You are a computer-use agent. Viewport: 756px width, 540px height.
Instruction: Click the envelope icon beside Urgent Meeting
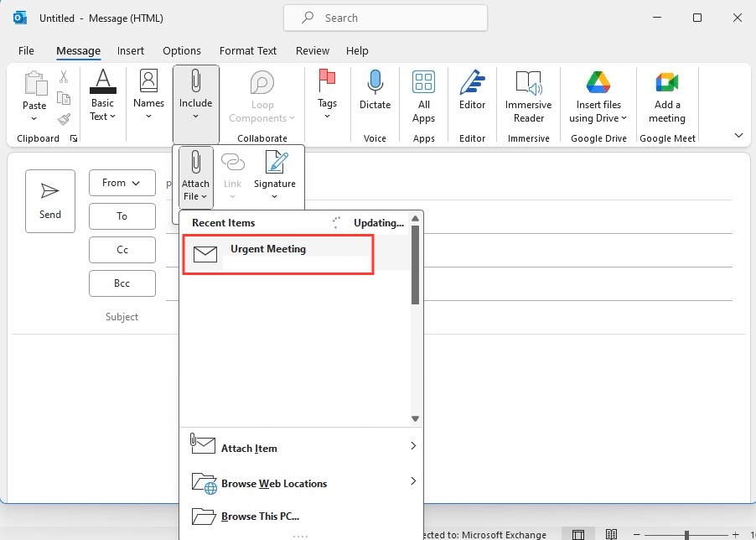[x=205, y=254]
